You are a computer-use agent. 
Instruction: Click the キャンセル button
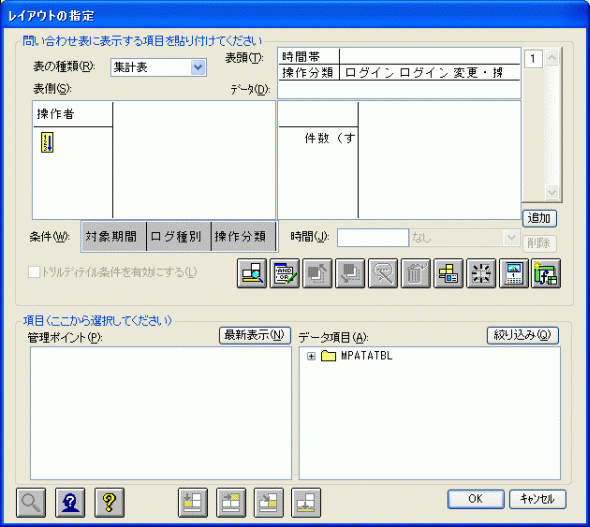[x=537, y=499]
